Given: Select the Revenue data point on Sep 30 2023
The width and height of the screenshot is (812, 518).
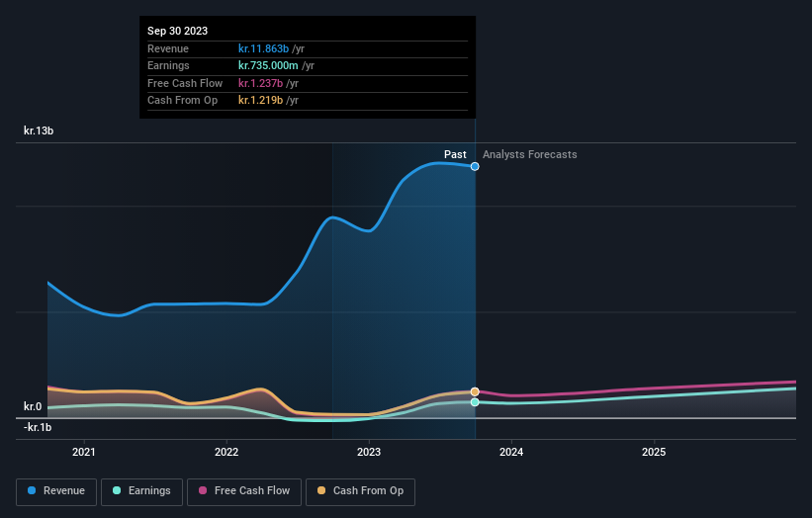Looking at the screenshot, I should (x=475, y=167).
